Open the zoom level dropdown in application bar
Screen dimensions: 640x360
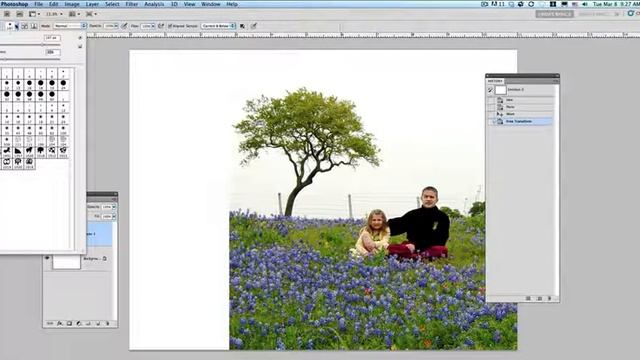point(54,14)
